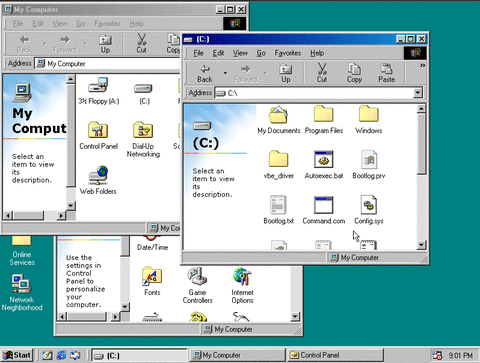Viewport: 480px width, 363px height.
Task: Click My Computer address bar field
Action: tap(107, 64)
